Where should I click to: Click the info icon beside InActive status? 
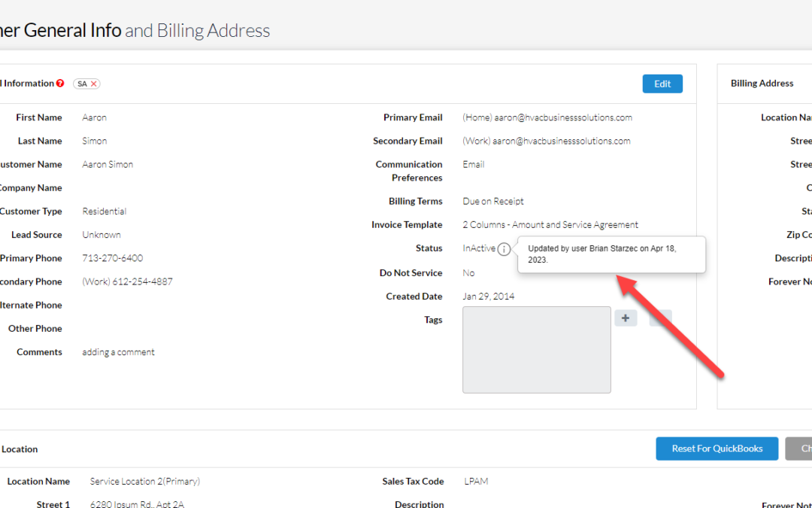coord(505,248)
